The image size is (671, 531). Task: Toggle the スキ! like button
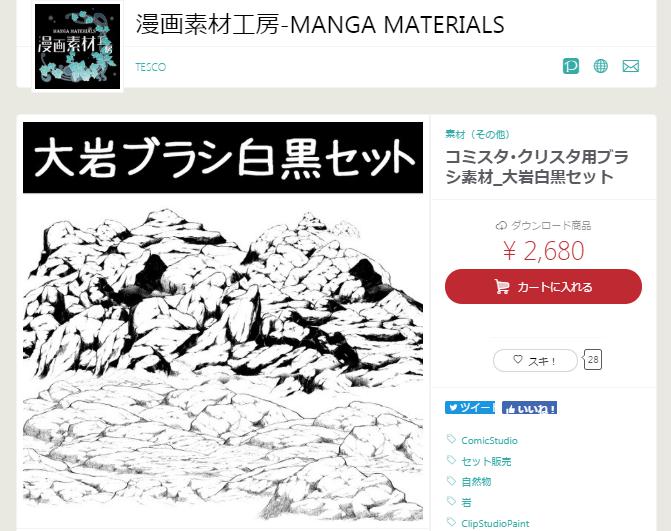(x=535, y=361)
